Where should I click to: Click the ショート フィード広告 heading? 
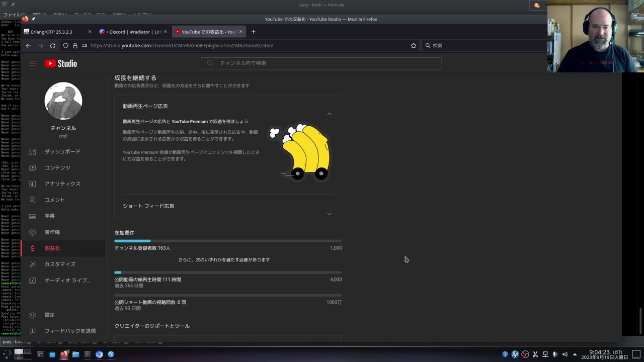point(148,206)
